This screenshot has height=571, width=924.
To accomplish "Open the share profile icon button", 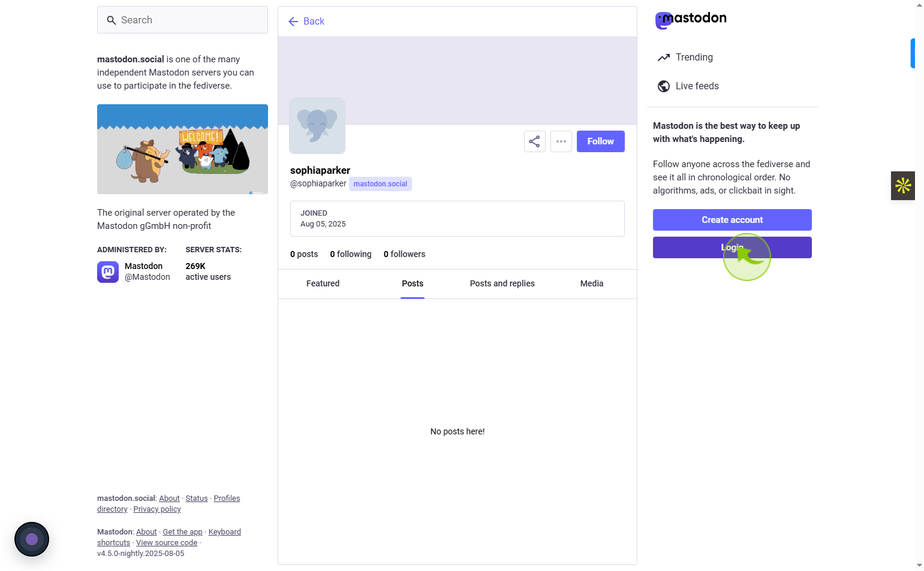I will pos(534,141).
